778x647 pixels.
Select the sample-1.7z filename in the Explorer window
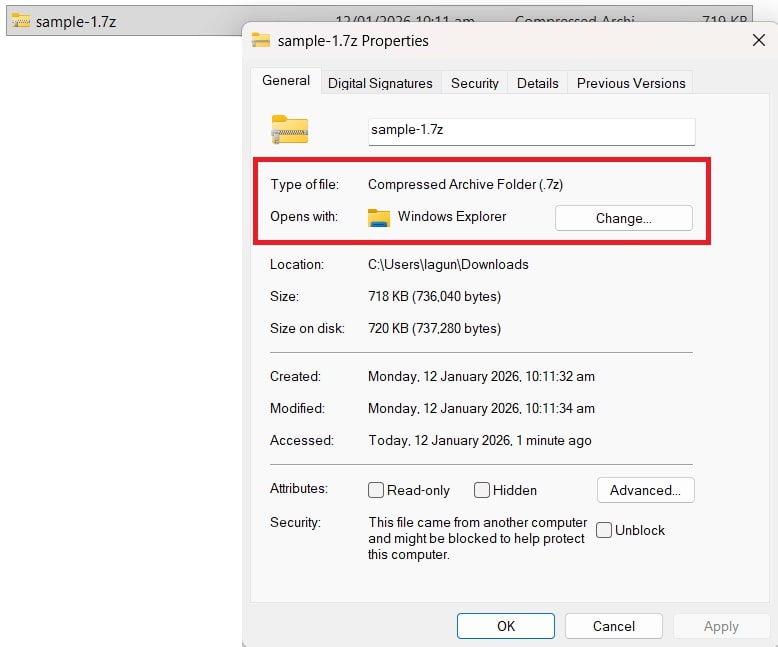pos(76,22)
